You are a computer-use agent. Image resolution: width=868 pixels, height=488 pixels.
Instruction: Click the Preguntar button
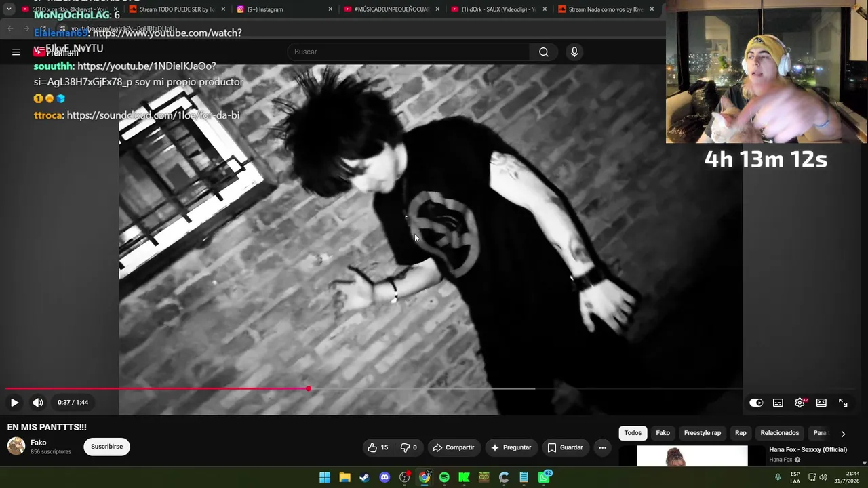[x=511, y=447]
